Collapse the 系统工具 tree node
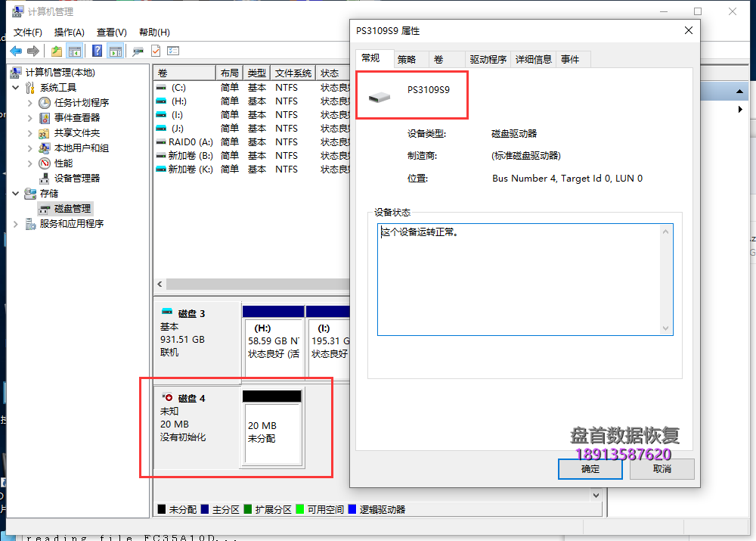Screen dimensions: 756x541 pyautogui.click(x=16, y=88)
